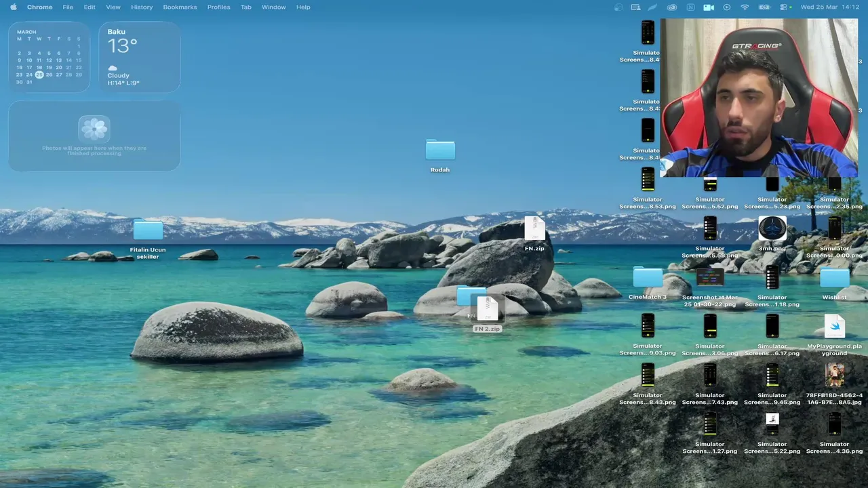Open the Baku weather widget
Image resolution: width=868 pixels, height=488 pixels.
pos(140,56)
